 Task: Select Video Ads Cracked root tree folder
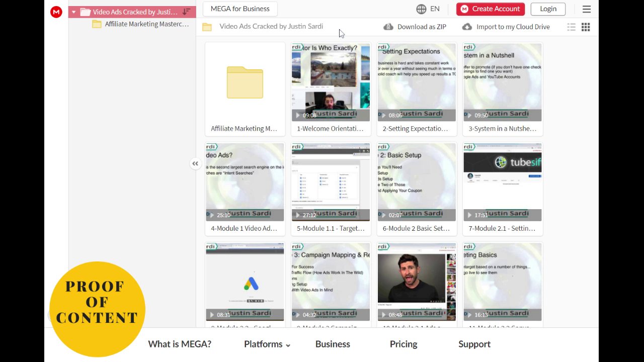click(x=132, y=12)
